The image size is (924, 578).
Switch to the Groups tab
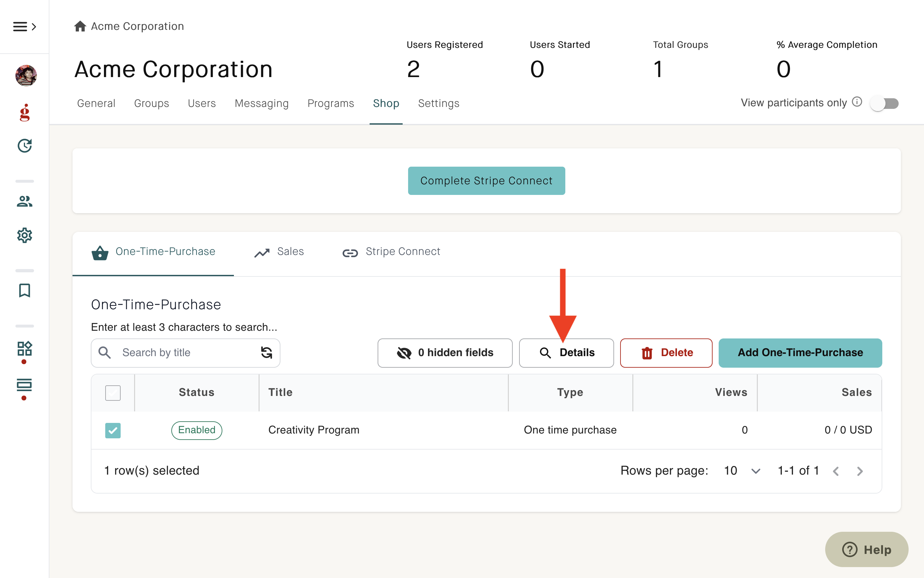tap(151, 103)
